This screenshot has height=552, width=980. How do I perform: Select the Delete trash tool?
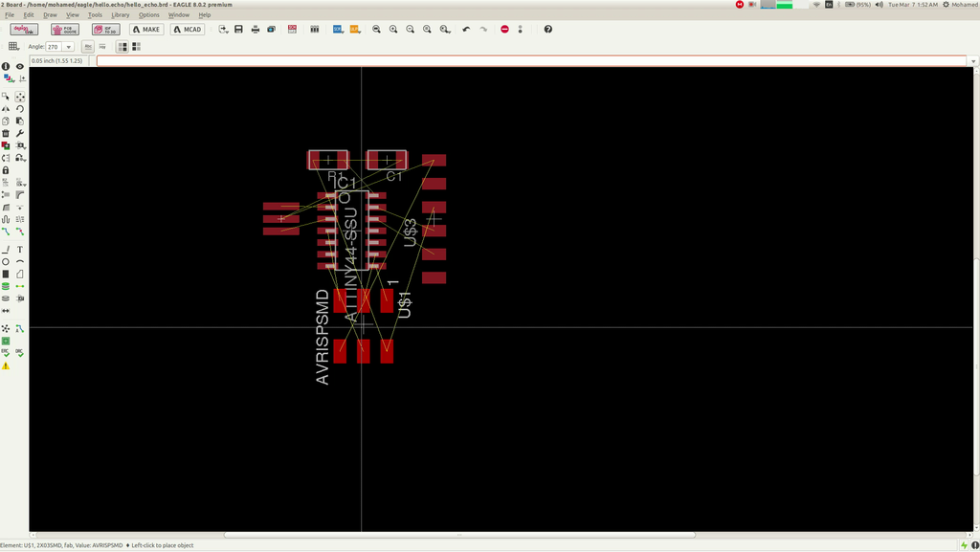(6, 133)
